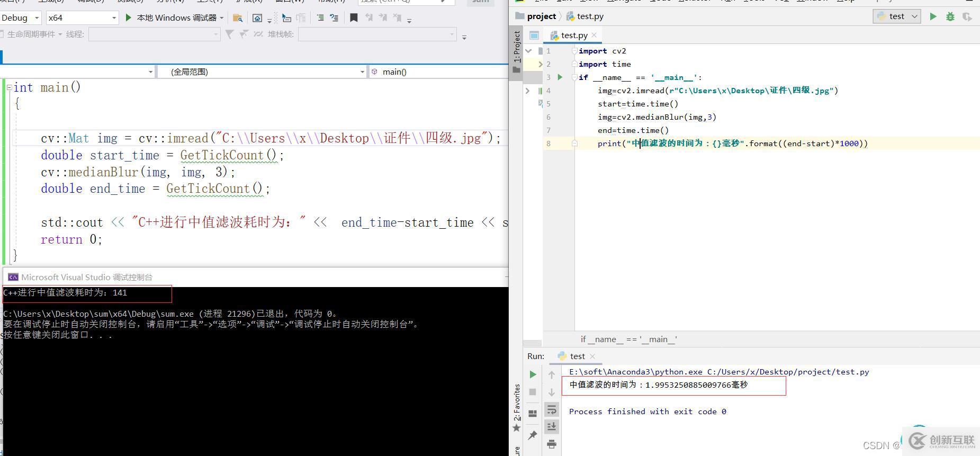
Task: Click the print icon in Run panel
Action: tap(551, 444)
